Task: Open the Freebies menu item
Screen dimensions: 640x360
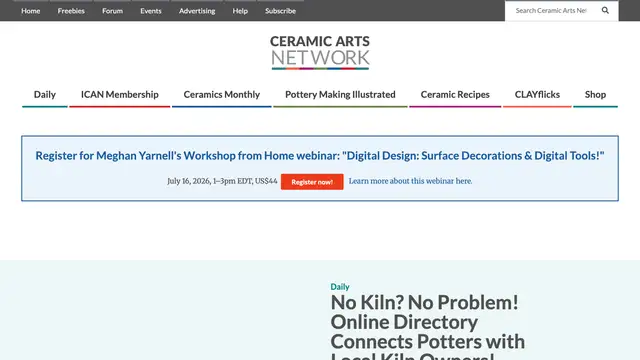Action: pos(71,11)
